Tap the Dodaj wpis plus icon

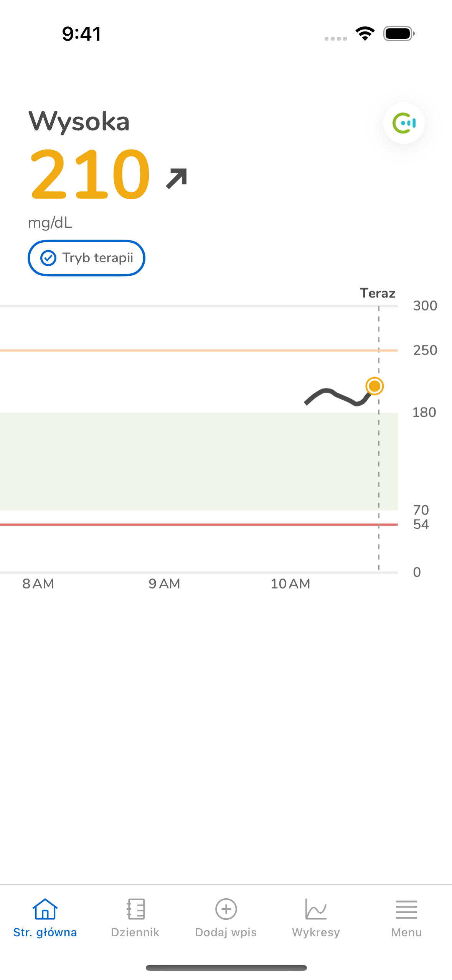click(226, 909)
